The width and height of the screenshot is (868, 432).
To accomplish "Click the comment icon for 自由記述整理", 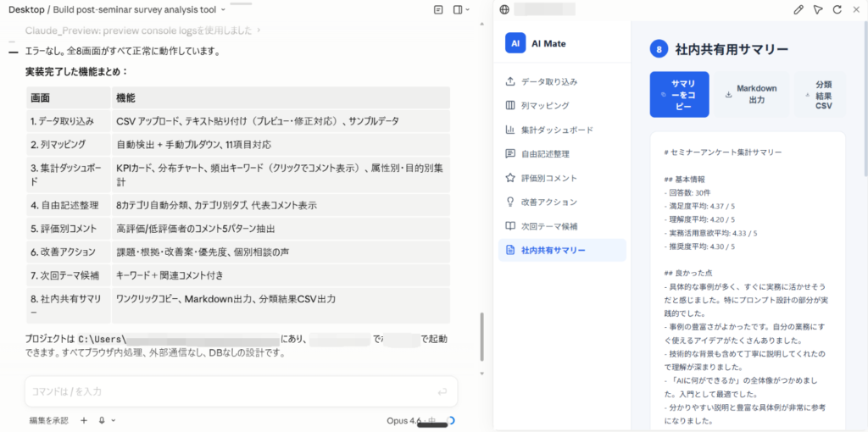I will (510, 154).
